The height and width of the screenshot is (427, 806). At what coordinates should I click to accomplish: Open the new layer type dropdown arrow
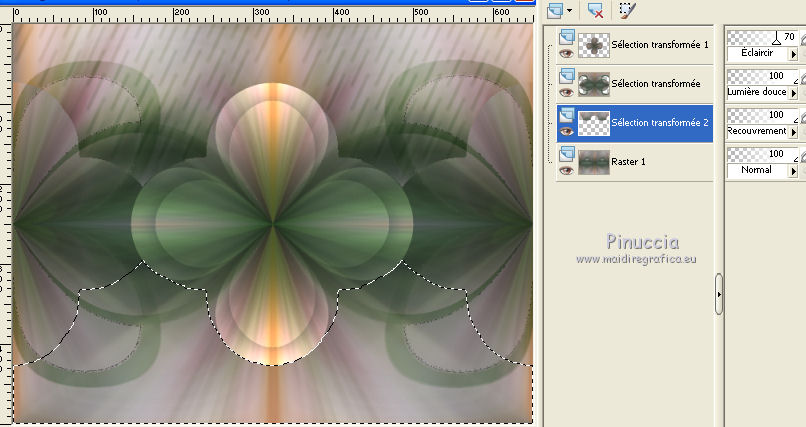570,10
